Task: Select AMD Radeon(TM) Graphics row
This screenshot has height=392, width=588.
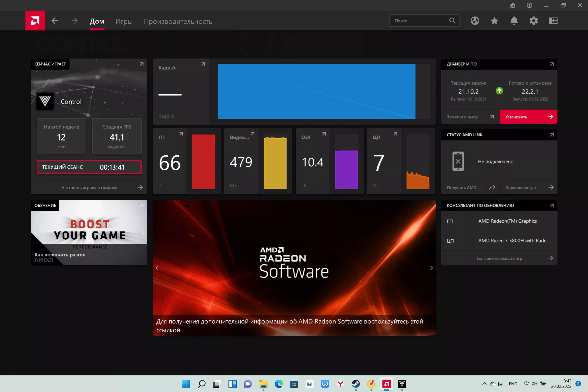Action: (x=499, y=221)
